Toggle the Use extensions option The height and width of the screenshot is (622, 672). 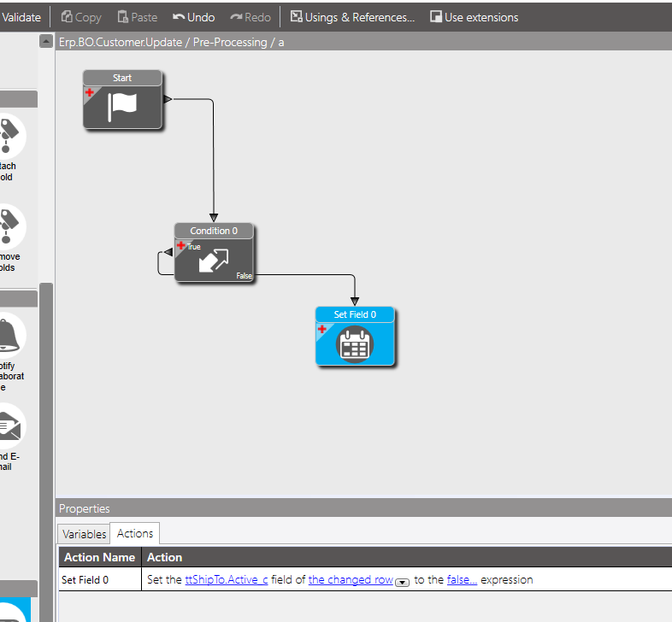click(x=474, y=17)
